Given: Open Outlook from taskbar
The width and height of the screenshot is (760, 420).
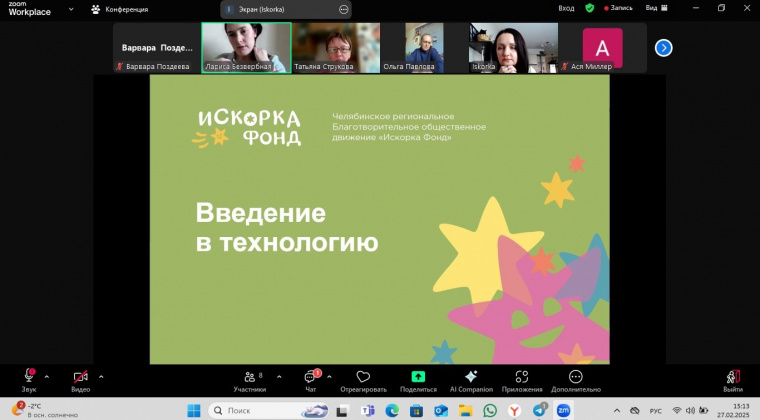Looking at the screenshot, I should click(441, 411).
